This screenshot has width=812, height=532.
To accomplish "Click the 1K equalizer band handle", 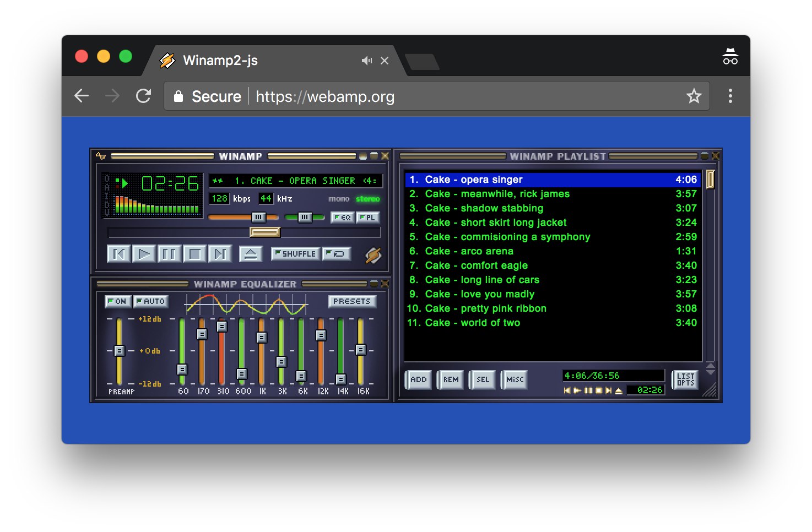I will point(262,337).
